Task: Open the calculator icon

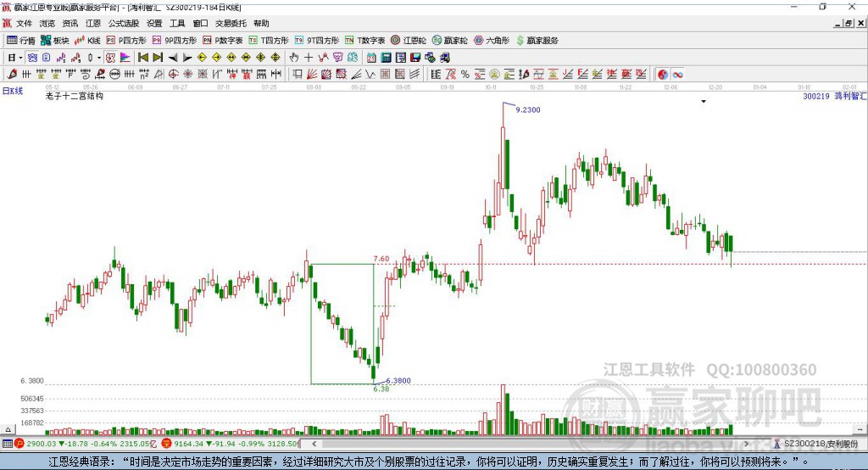Action: pos(386,58)
